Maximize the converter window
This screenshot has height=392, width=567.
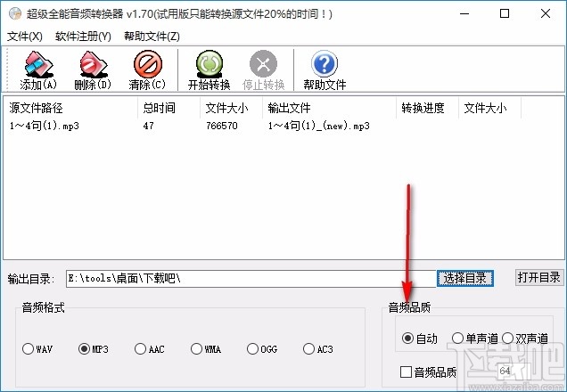coord(505,13)
